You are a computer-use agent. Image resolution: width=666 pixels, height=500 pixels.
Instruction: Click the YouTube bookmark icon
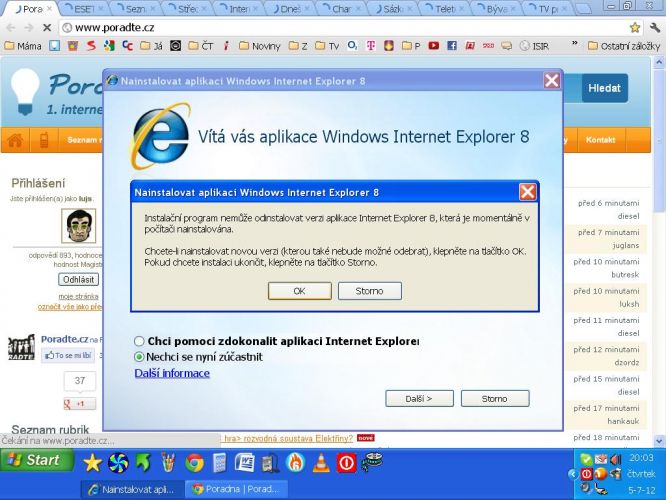coord(433,45)
